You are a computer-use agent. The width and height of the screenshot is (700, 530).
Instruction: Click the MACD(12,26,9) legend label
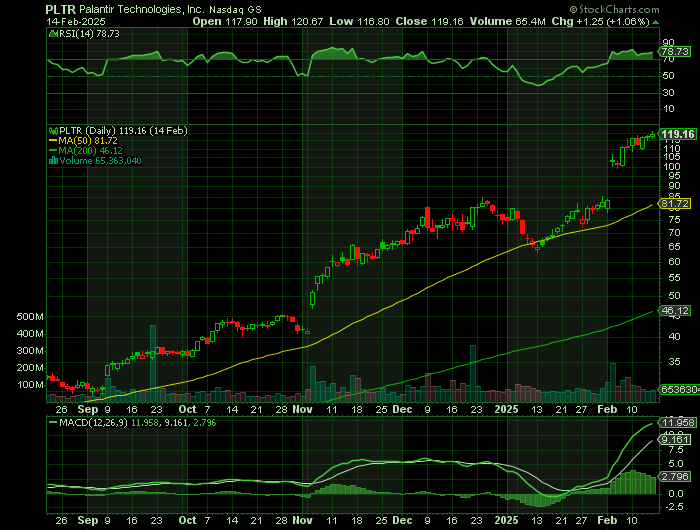[94, 422]
